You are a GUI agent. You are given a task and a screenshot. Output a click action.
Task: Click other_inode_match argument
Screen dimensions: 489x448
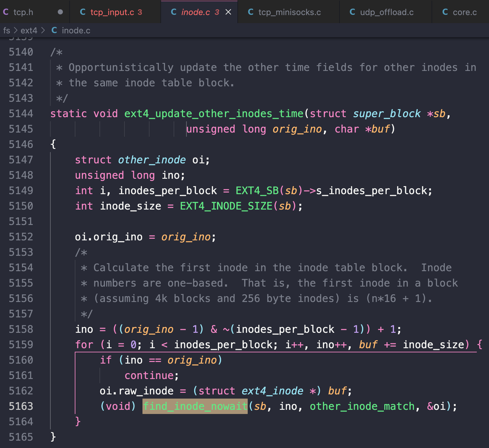pyautogui.click(x=362, y=406)
